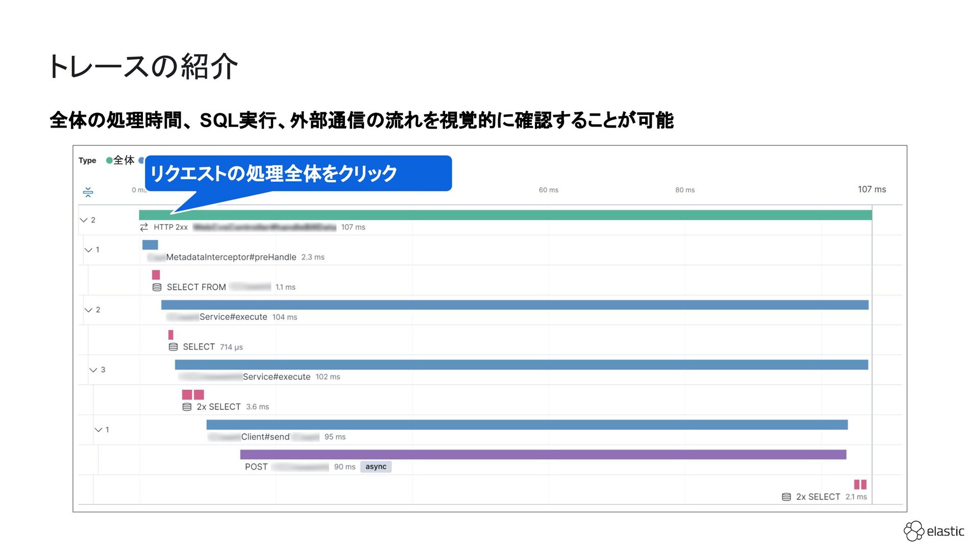Viewport: 980px width, 551px height.
Task: Click the Client#send 95 ms blue bar
Action: (527, 424)
